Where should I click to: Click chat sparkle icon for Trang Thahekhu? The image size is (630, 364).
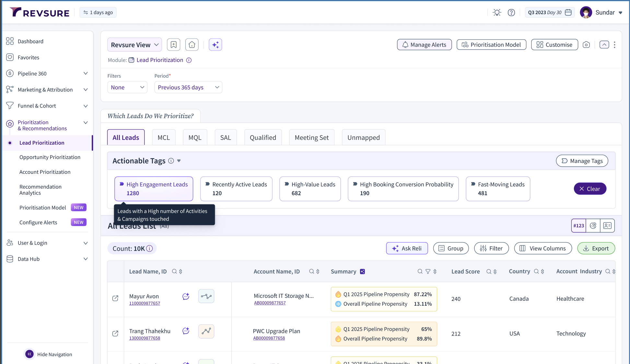tap(186, 331)
